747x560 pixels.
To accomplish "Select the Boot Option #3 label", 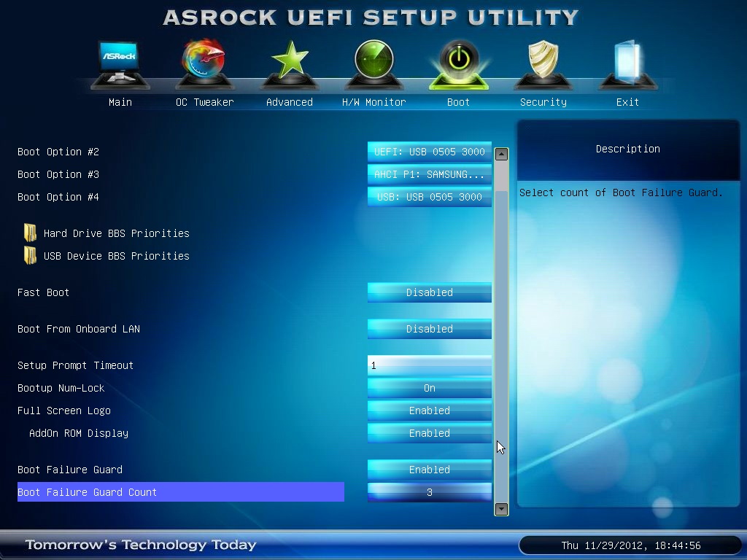I will click(x=58, y=174).
